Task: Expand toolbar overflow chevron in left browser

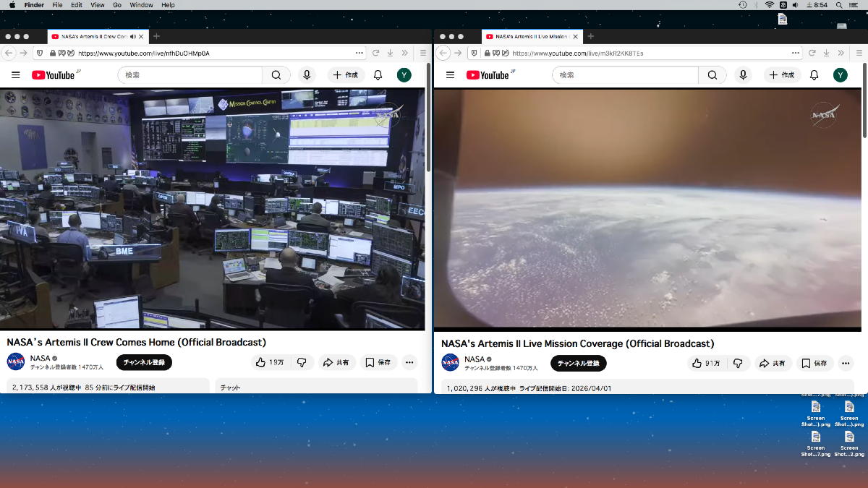Action: coord(405,53)
